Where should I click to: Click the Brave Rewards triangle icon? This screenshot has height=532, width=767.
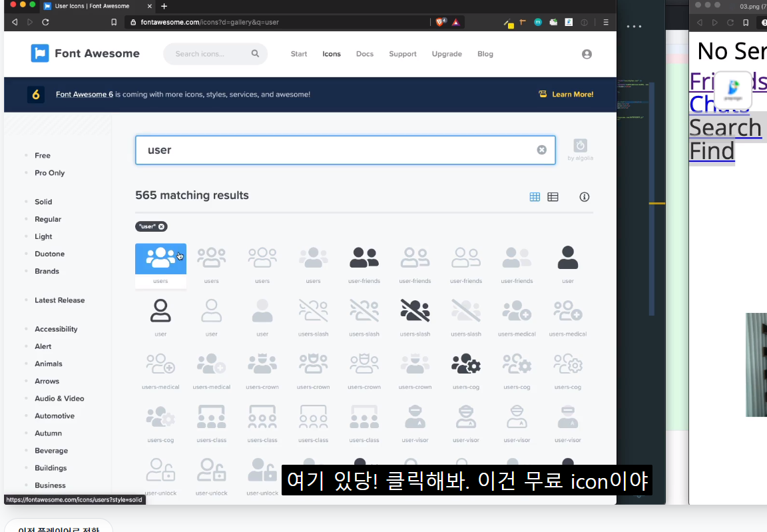456,22
